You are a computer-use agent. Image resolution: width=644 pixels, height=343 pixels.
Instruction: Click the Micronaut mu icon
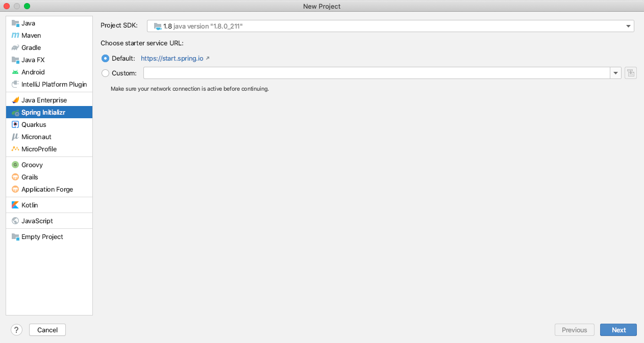(15, 137)
